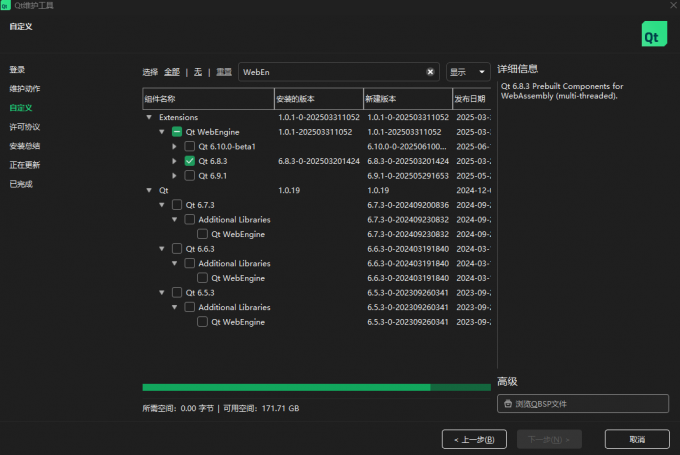
Task: Check Qt WebEngine under Qt 6.7.3
Action: pyautogui.click(x=202, y=234)
